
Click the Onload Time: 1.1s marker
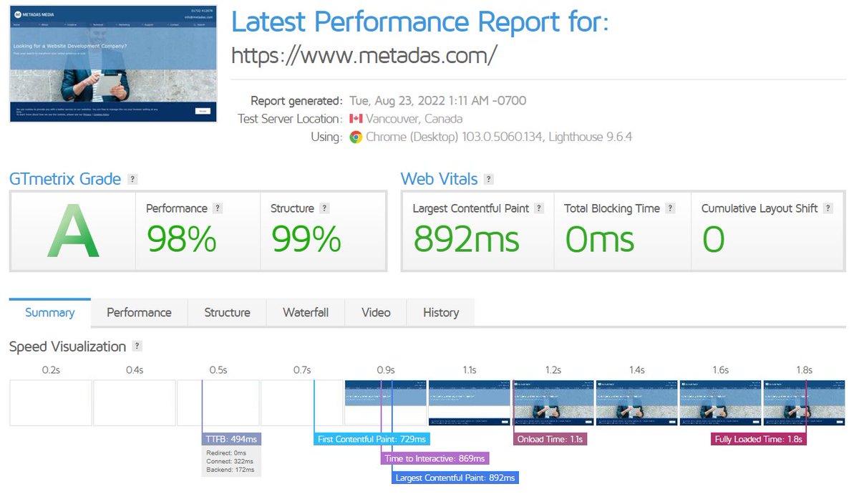(x=550, y=439)
